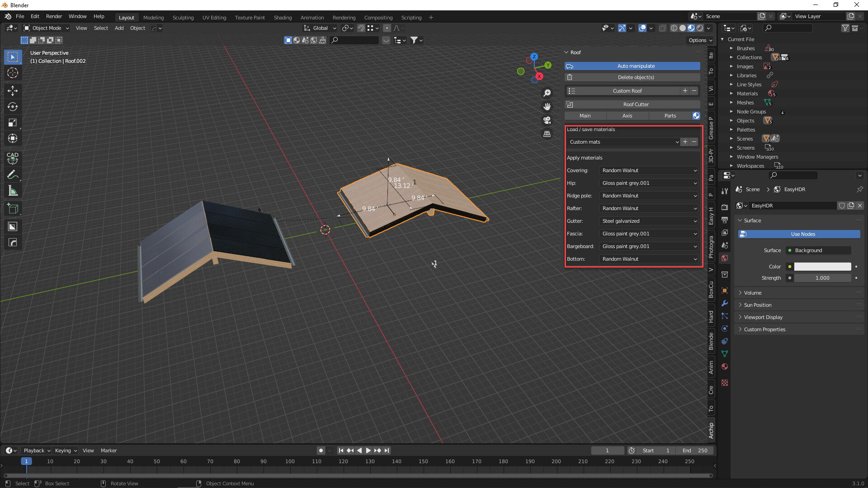The height and width of the screenshot is (488, 868).
Task: Switch to the Axis tab
Action: coord(627,116)
